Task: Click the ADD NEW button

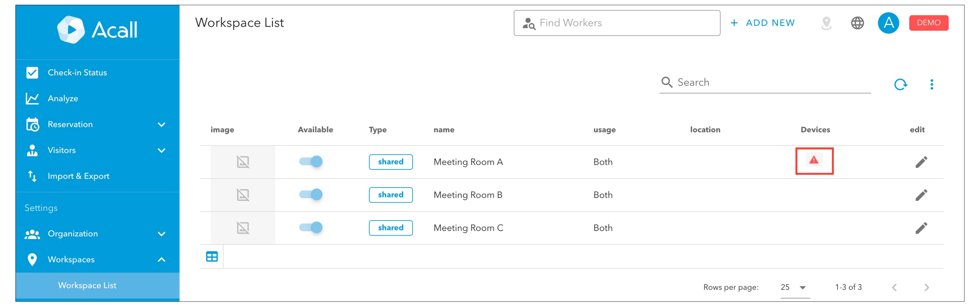Action: (x=762, y=23)
